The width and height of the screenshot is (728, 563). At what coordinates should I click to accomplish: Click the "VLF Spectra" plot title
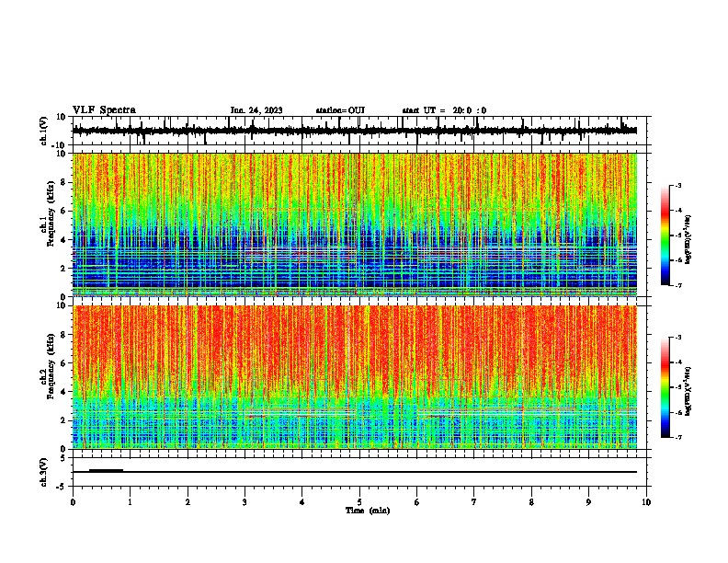click(104, 110)
